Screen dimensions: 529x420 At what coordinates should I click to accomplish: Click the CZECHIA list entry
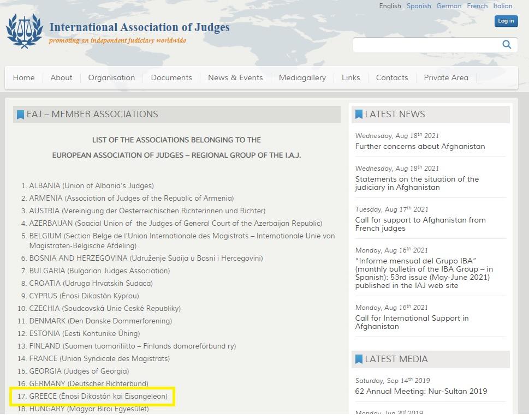[x=105, y=308]
